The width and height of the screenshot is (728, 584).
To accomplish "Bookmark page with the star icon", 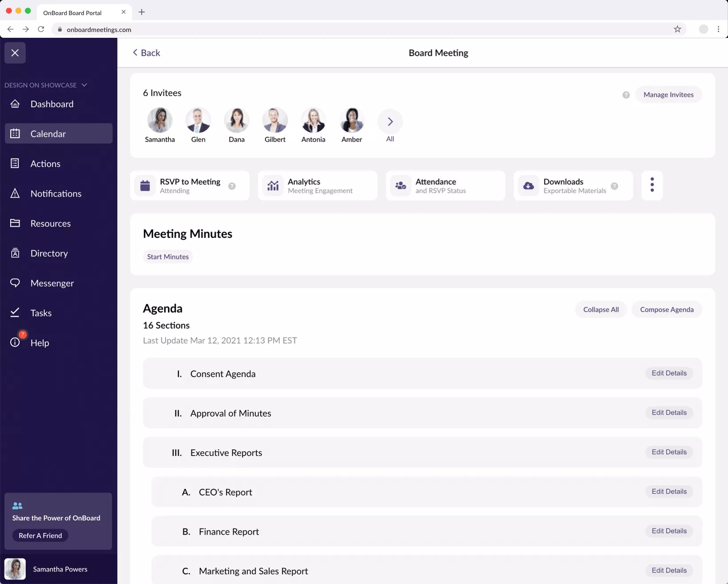I will click(677, 29).
